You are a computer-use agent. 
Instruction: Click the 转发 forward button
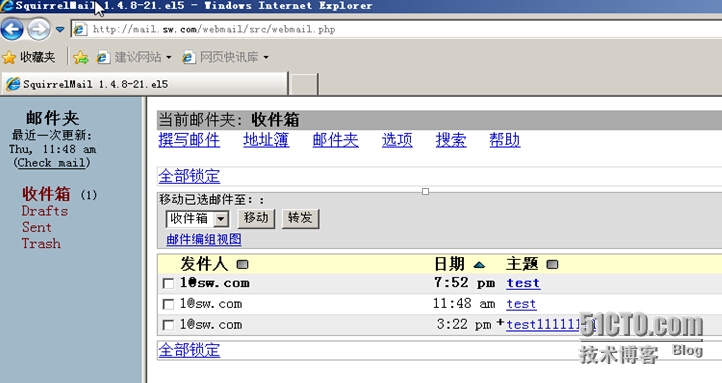(300, 218)
